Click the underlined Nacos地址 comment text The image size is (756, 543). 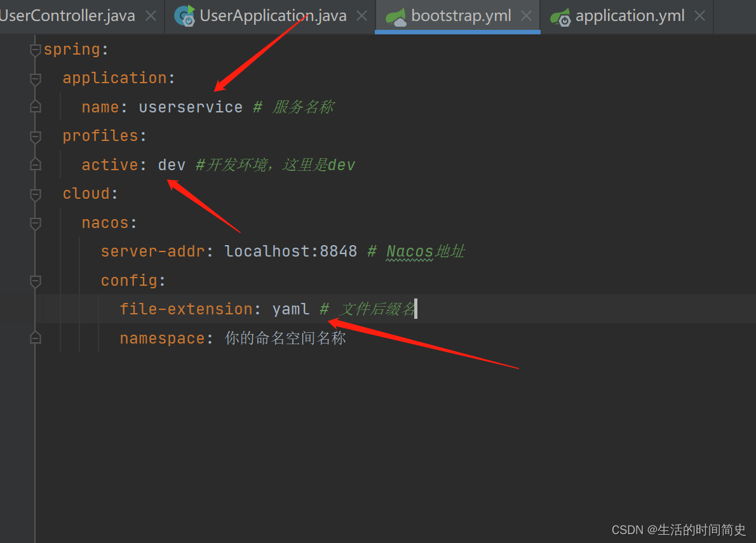[424, 250]
